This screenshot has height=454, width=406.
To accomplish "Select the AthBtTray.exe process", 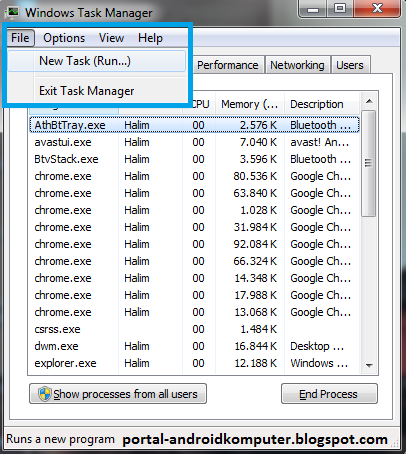I will (x=194, y=125).
